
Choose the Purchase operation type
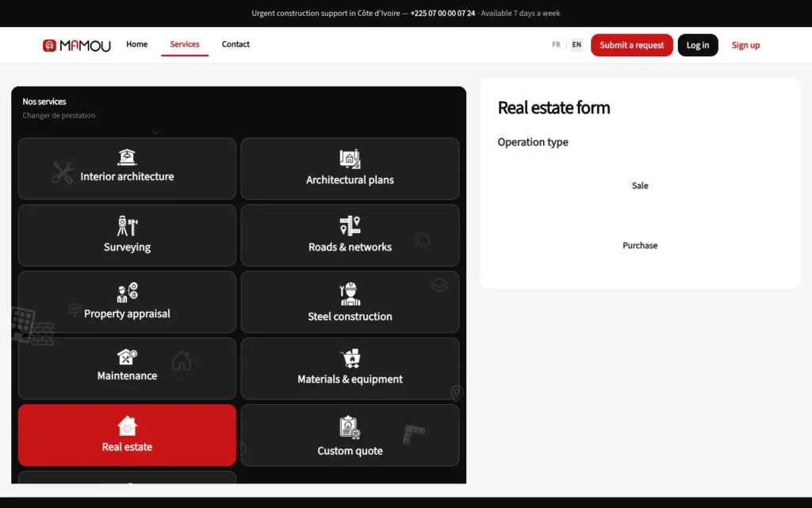pyautogui.click(x=640, y=246)
